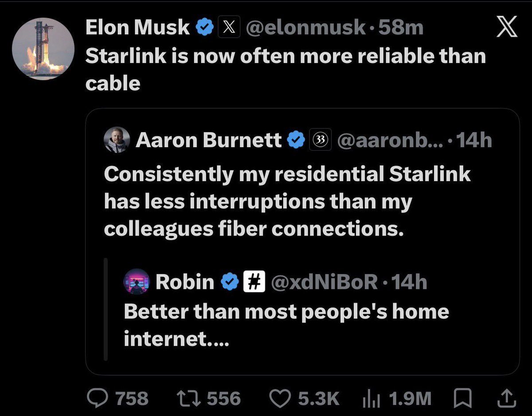Viewport: 532px width, 416px height.
Task: Open Aaron Burnett's profile avatar
Action: (x=117, y=141)
